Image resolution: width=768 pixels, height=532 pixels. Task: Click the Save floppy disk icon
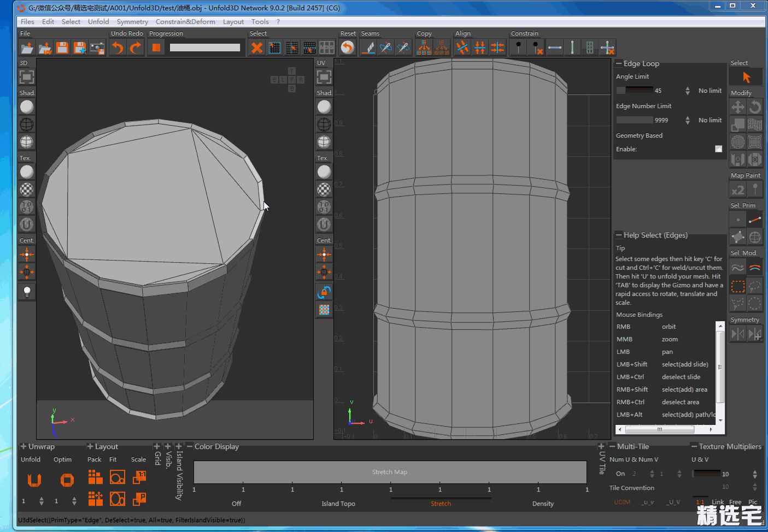pyautogui.click(x=62, y=48)
